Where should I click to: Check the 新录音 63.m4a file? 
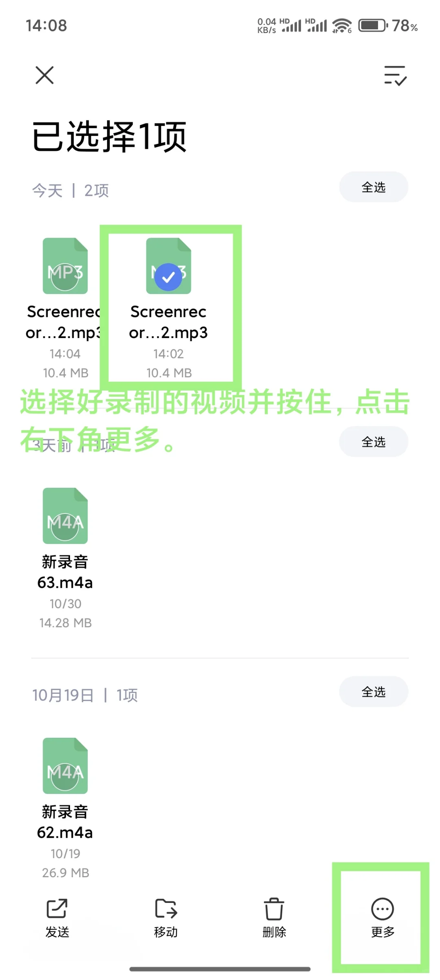tap(65, 516)
